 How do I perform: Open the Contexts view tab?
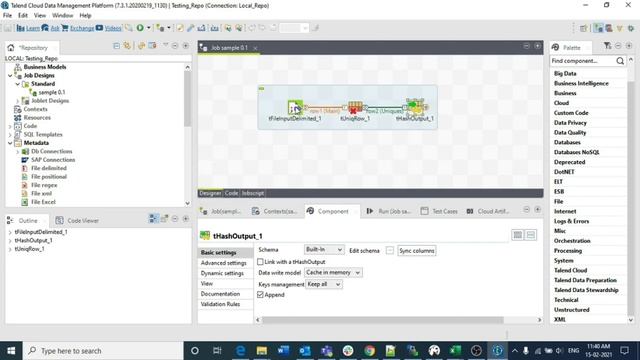(274, 211)
